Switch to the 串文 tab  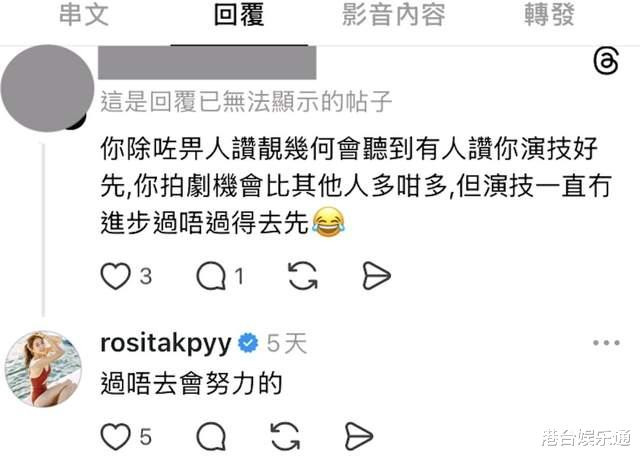click(84, 15)
